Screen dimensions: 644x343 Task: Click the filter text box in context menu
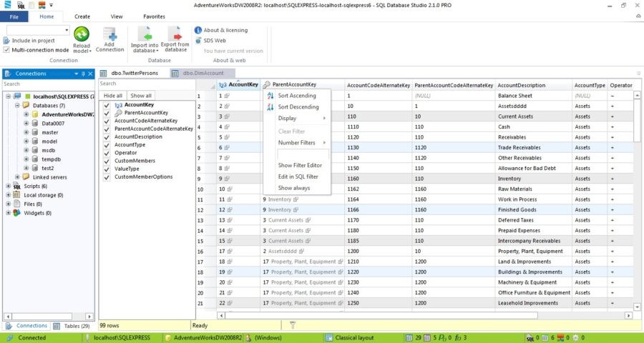click(303, 154)
